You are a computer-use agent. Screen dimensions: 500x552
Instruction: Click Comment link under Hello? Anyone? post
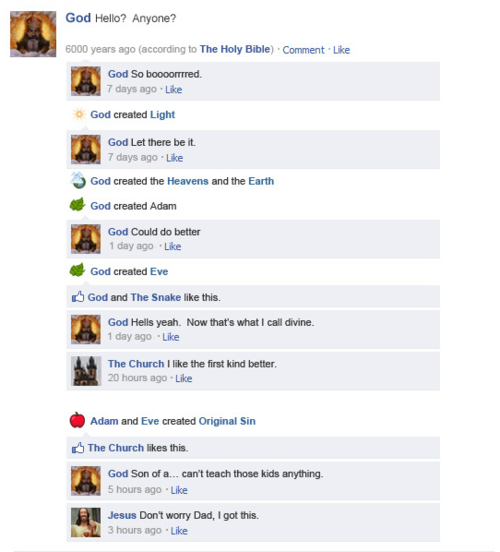click(x=303, y=50)
